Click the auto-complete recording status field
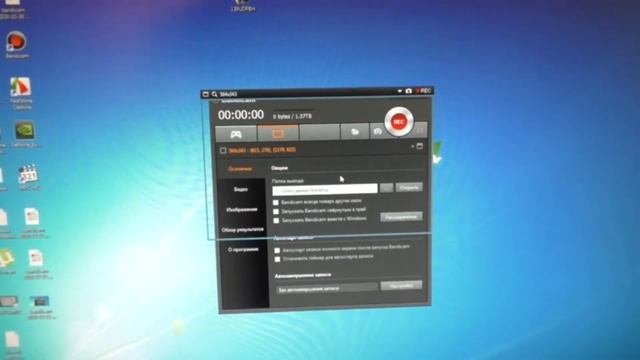 327,289
